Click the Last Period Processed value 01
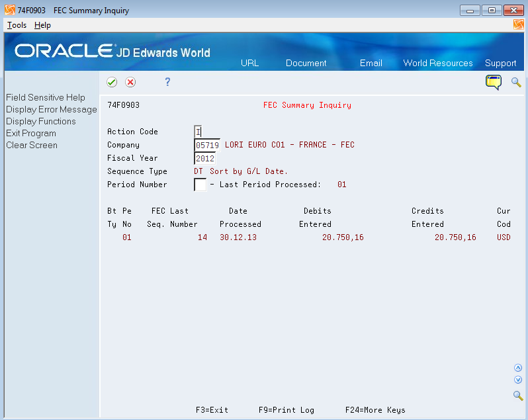This screenshot has width=528, height=420. 342,185
